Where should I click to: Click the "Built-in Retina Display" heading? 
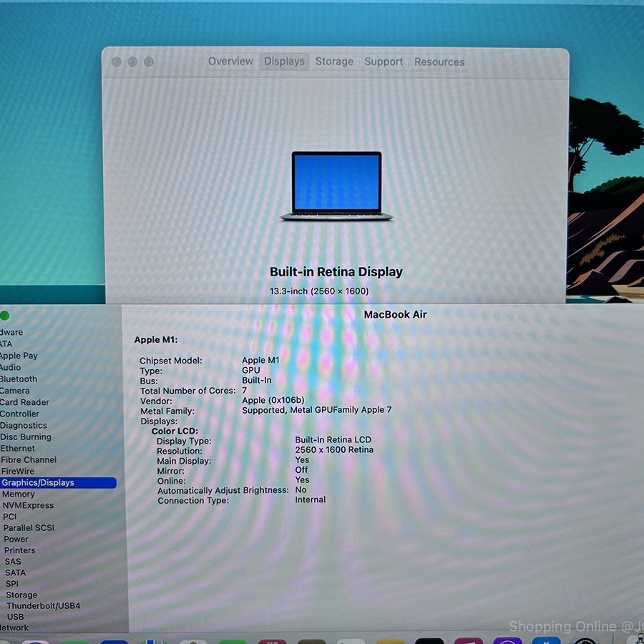tap(336, 271)
